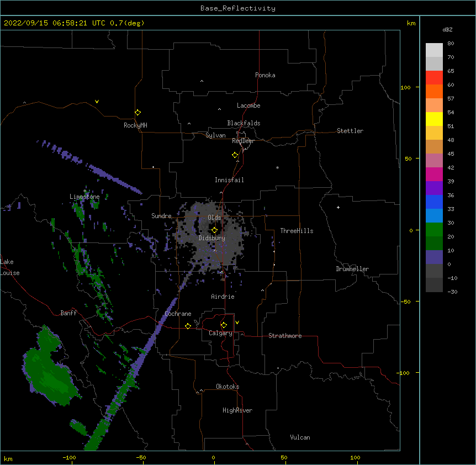
Task: Click the Blackfalds city label
Action: (244, 123)
